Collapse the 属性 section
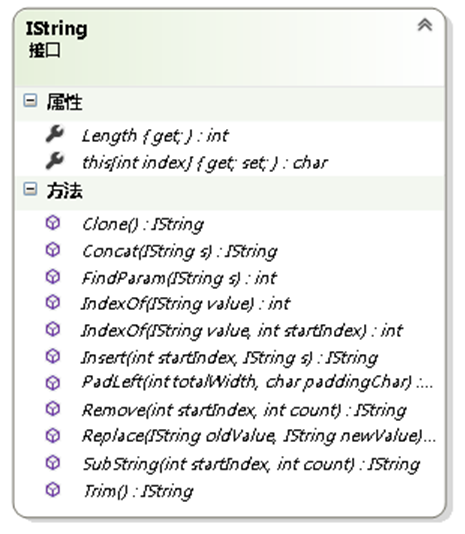465x534 pixels. pos(30,100)
